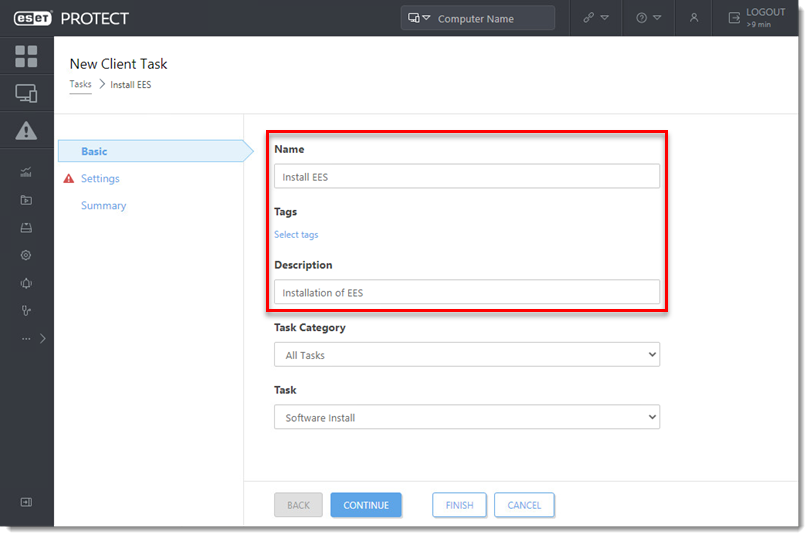Open the Notifications bell icon in sidebar
810x538 pixels.
[x=26, y=283]
